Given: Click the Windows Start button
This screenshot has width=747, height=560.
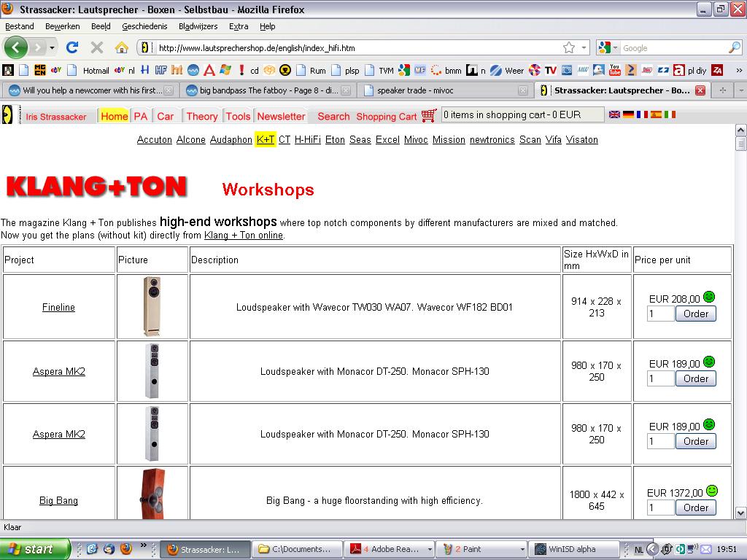Looking at the screenshot, I should 35,549.
